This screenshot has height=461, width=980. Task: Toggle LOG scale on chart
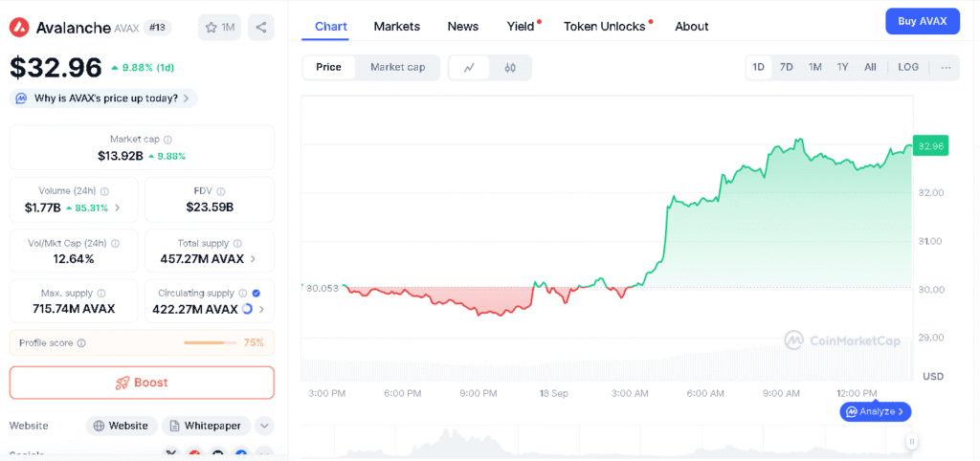(908, 68)
